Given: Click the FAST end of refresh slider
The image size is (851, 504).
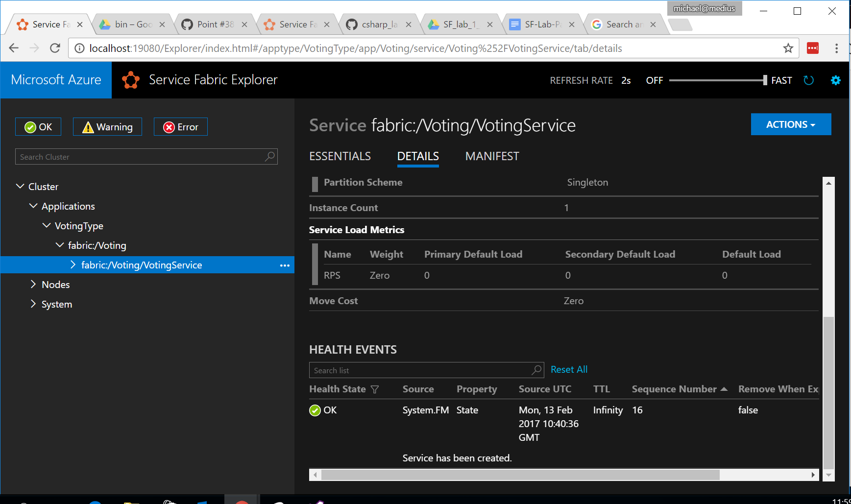Looking at the screenshot, I should pos(781,80).
